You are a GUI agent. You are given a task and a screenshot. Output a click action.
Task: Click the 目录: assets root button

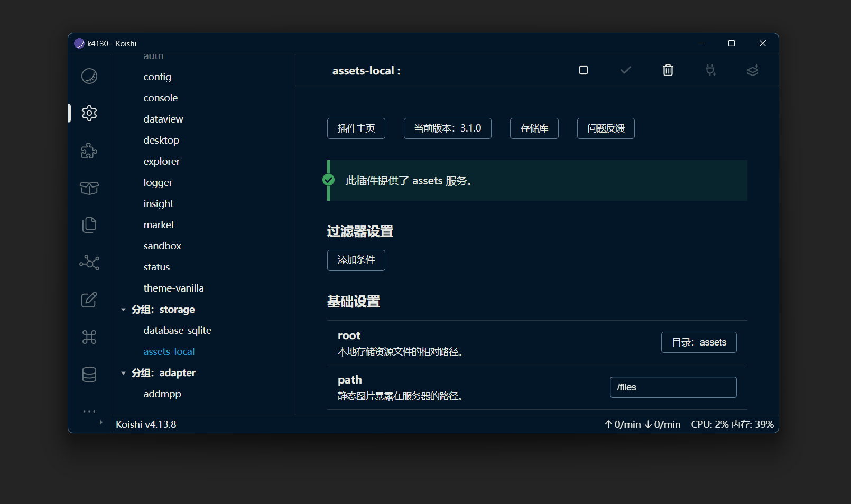(699, 342)
